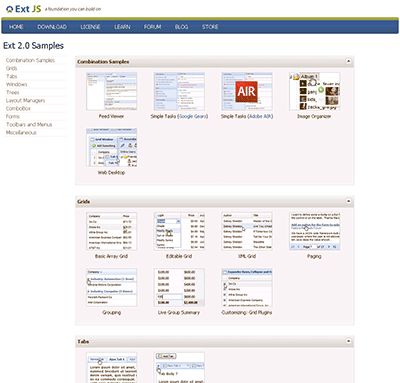Click the Basic Array Grid caption
The image size is (400, 383).
pos(111,256)
